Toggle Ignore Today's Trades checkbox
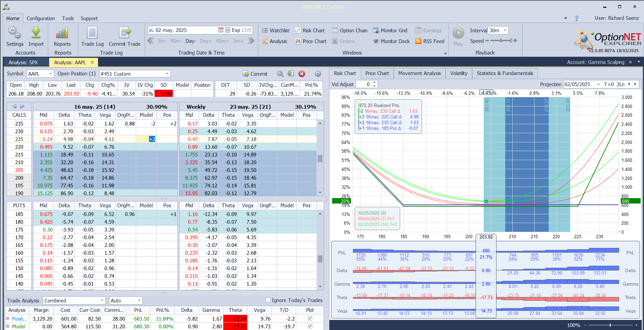This screenshot has width=644, height=330. point(268,300)
